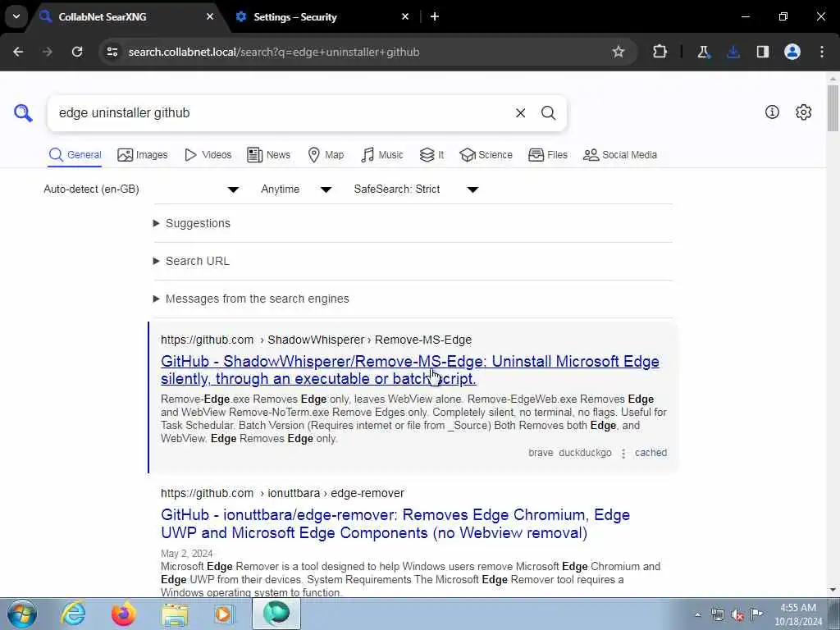Open the Chrome three-dot menu
This screenshot has height=630, width=840.
click(x=822, y=52)
